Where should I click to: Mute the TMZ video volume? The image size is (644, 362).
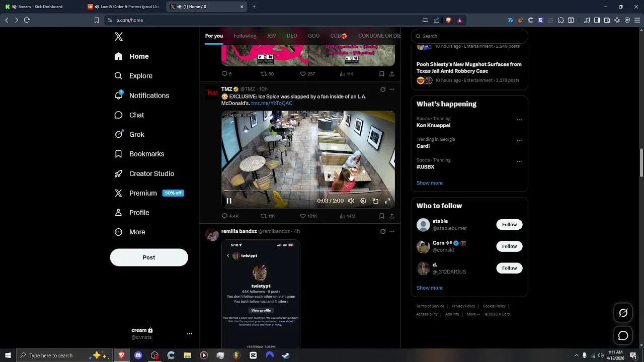351,201
